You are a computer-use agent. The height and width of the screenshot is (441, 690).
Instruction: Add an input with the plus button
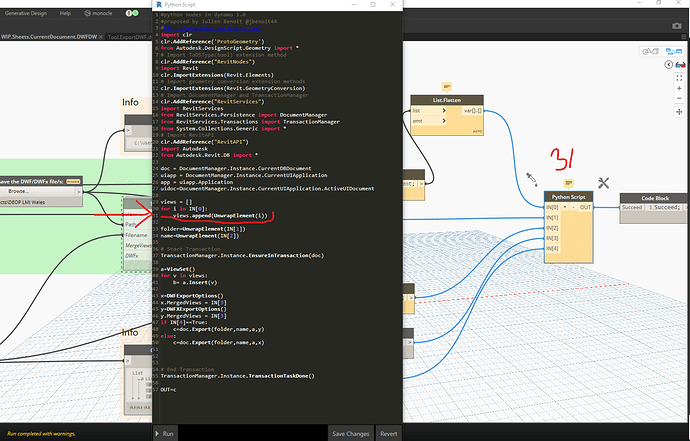point(565,207)
